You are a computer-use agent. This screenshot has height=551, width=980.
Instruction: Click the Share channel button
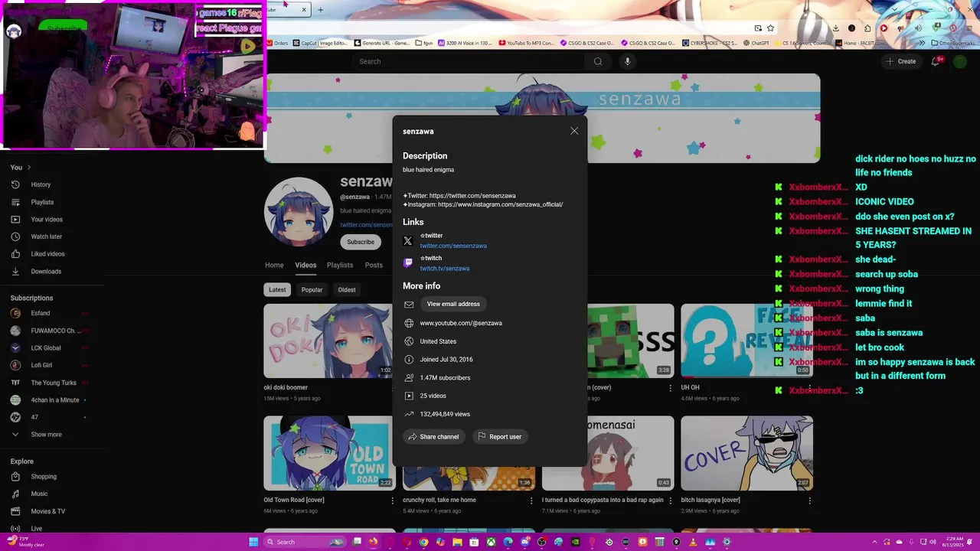(x=433, y=436)
